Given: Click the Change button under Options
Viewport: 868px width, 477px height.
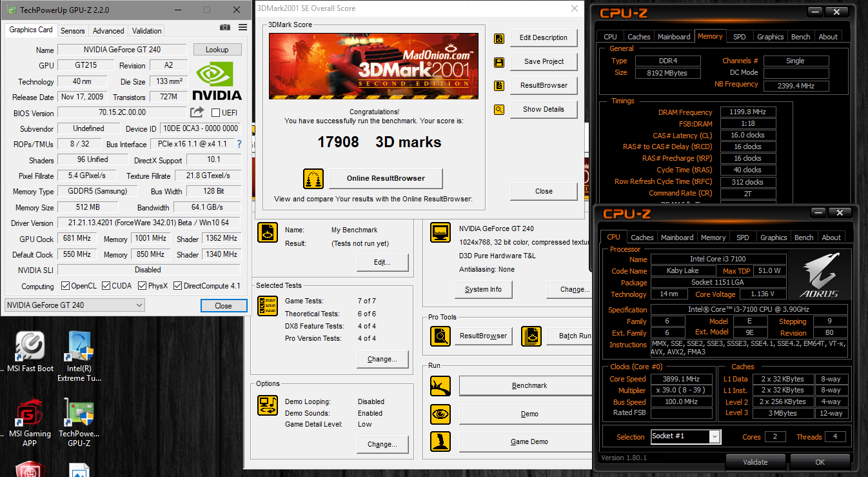Looking at the screenshot, I should coord(382,444).
